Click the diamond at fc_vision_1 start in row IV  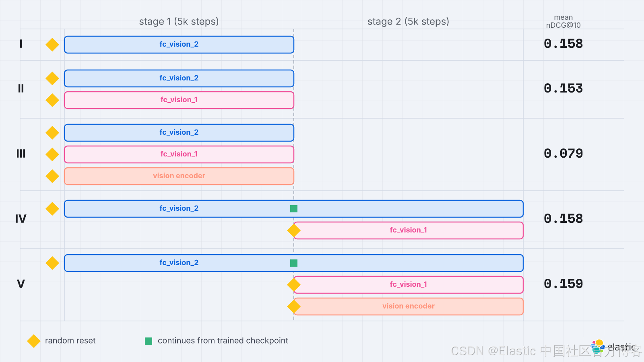[x=294, y=230]
